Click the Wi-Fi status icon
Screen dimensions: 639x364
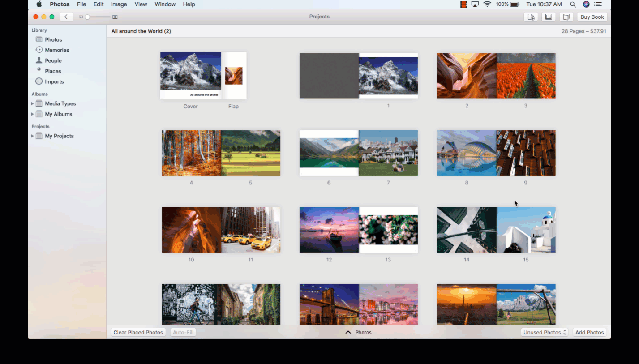click(x=488, y=4)
